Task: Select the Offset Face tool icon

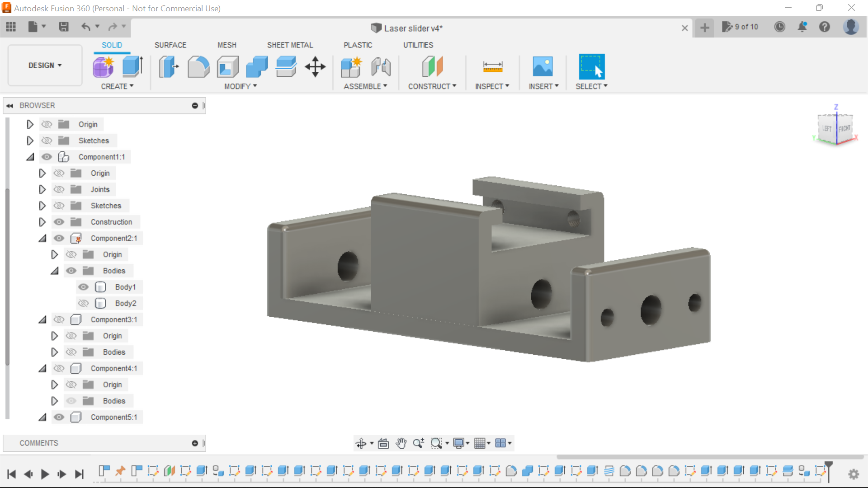Action: 286,67
